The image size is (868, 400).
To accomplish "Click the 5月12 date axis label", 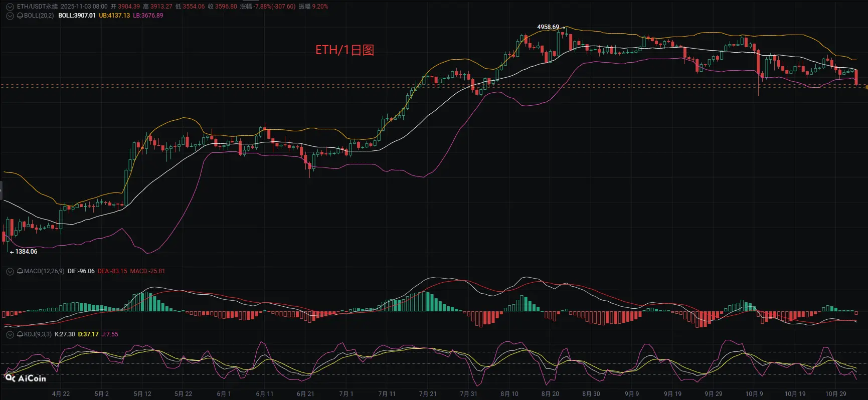I will 142,394.
